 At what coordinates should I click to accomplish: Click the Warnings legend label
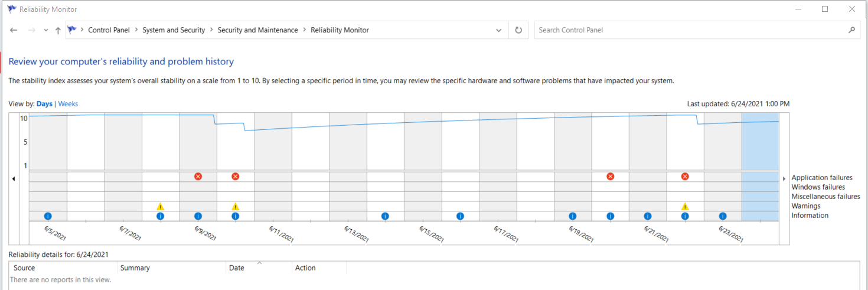coord(806,206)
